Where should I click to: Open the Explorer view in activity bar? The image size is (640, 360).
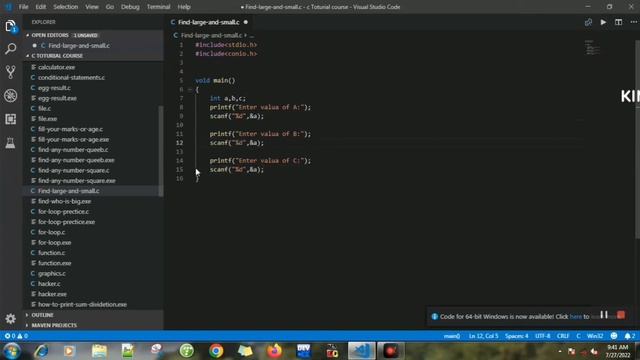tap(11, 27)
